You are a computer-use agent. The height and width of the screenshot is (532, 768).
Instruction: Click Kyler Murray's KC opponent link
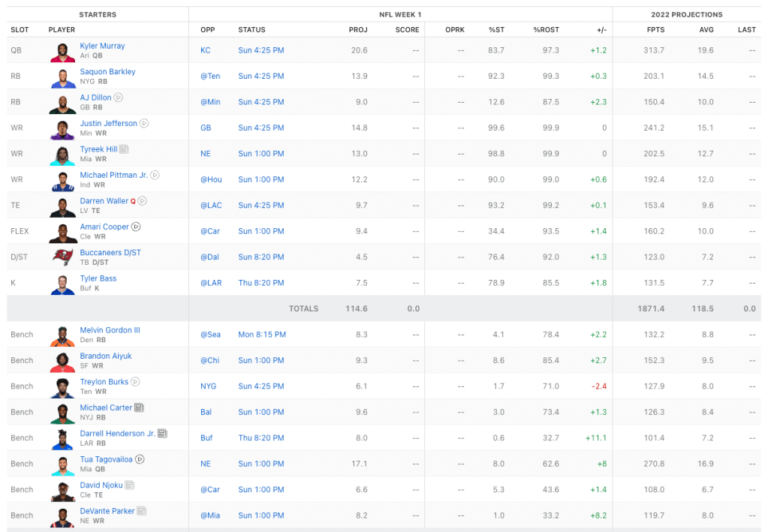pos(205,50)
